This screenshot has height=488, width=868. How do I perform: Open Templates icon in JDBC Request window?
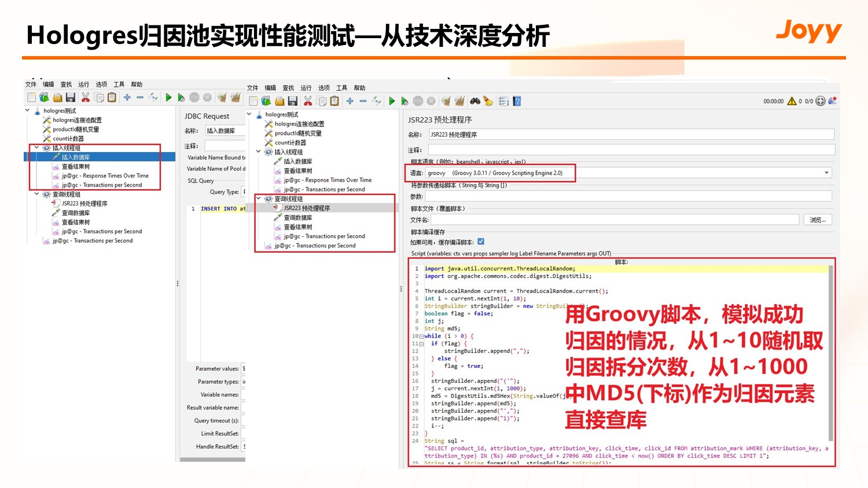tap(44, 97)
